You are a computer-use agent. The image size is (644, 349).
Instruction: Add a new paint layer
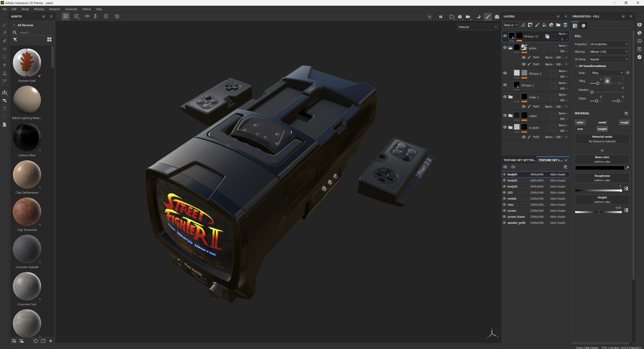[x=537, y=25]
